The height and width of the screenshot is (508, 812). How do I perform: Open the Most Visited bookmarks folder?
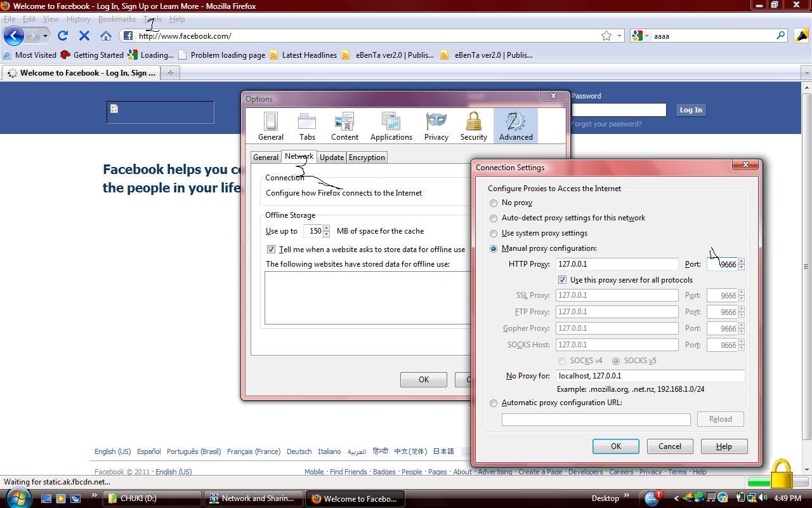pos(30,55)
